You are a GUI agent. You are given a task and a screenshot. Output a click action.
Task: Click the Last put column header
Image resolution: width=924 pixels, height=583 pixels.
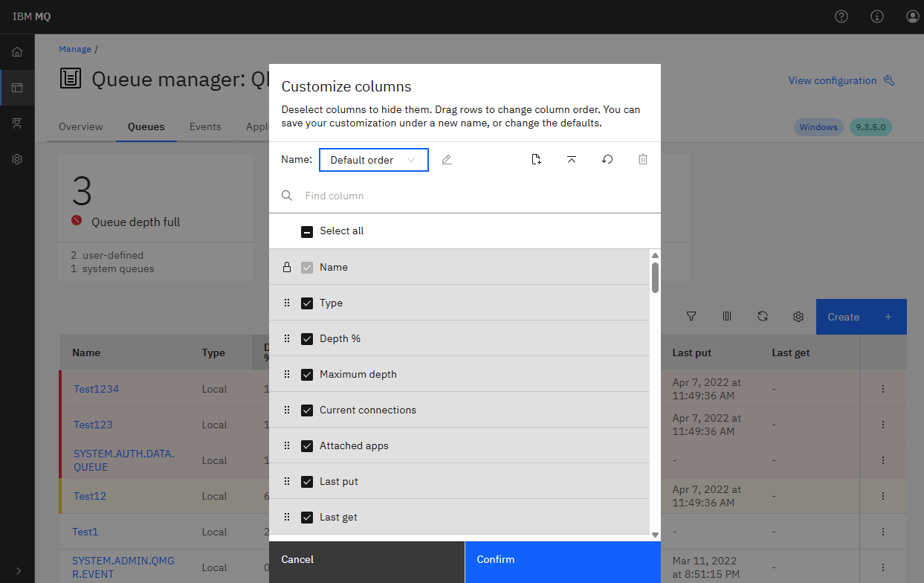click(692, 352)
